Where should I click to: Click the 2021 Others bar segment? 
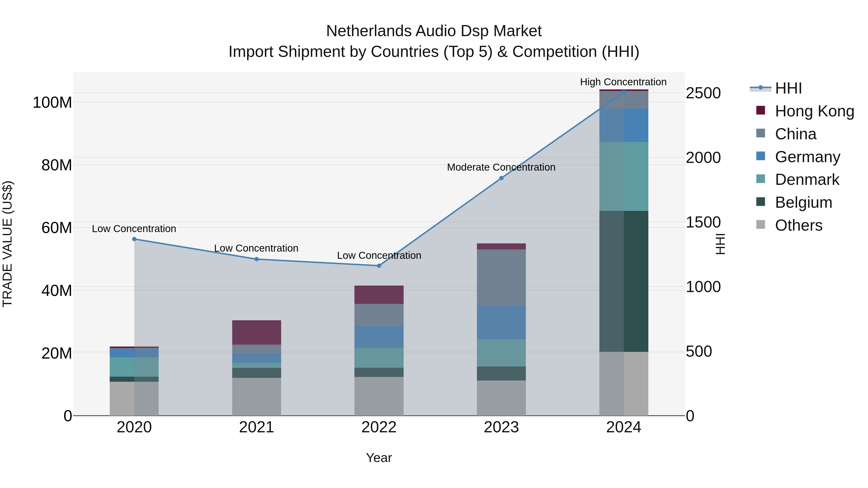[257, 397]
